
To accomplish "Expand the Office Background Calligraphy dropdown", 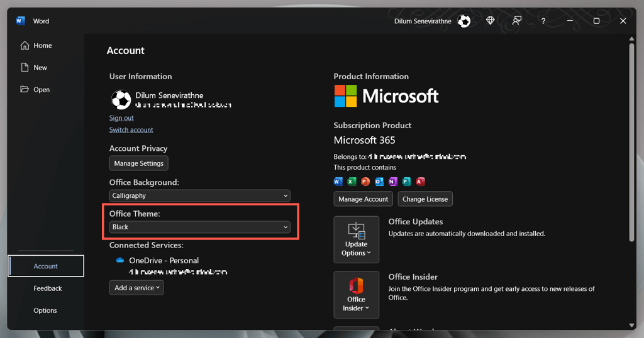I will [x=199, y=195].
